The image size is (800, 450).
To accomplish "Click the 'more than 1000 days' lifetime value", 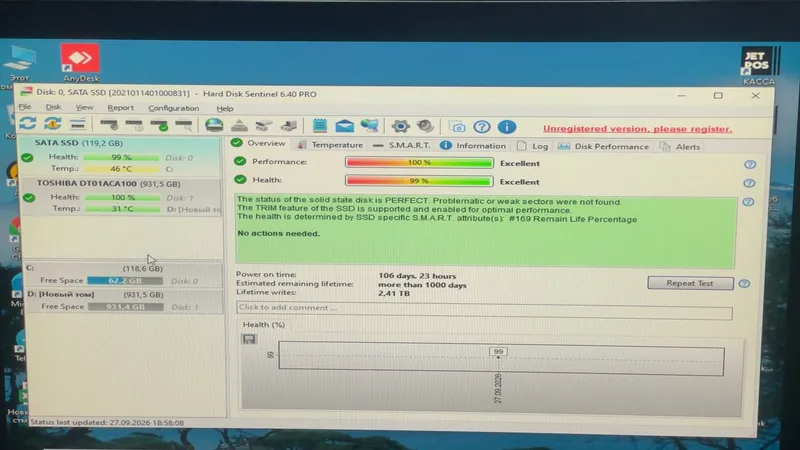I will click(422, 285).
